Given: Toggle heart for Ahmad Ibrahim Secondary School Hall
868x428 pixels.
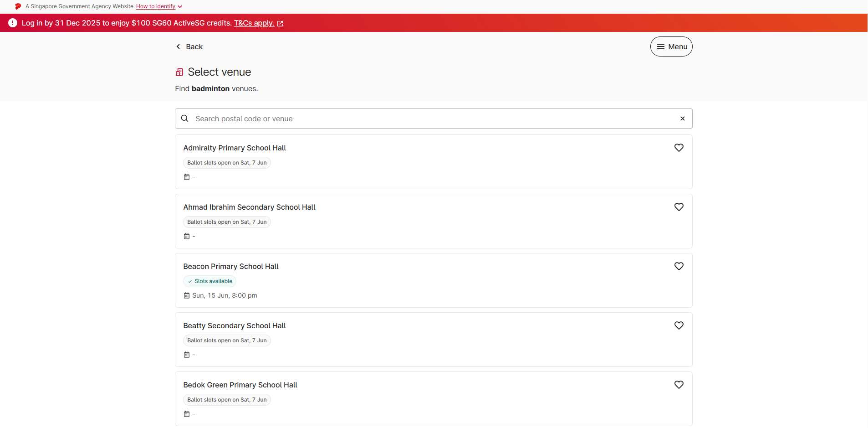Looking at the screenshot, I should (679, 207).
